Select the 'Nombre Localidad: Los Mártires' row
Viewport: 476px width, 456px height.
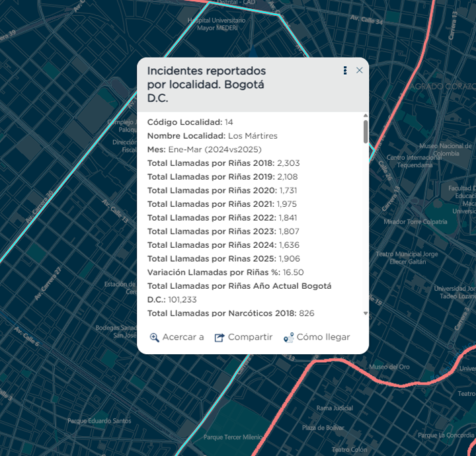pyautogui.click(x=212, y=135)
